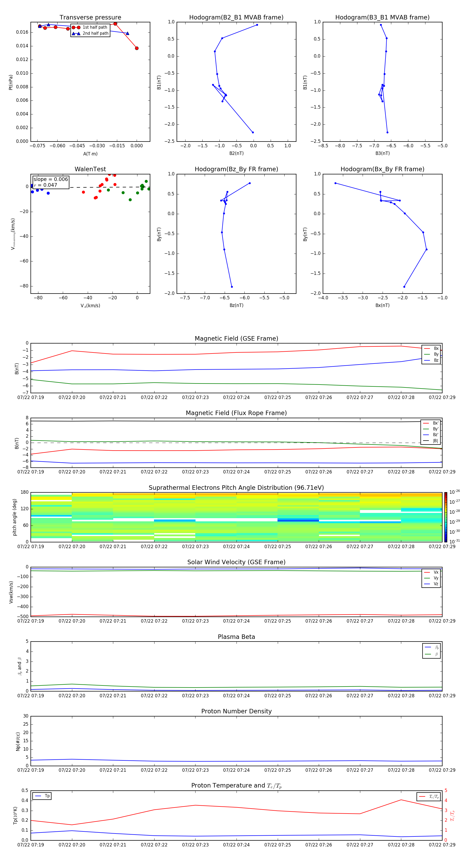Click the "Bx(nT)" x-axis label
The height and width of the screenshot is (868, 473).
(x=382, y=305)
